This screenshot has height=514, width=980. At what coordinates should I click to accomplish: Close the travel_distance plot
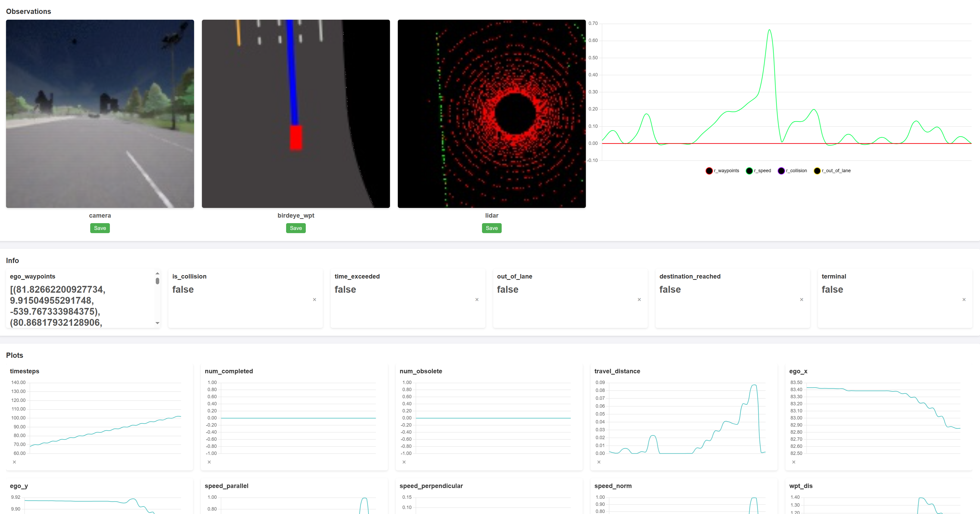point(599,462)
